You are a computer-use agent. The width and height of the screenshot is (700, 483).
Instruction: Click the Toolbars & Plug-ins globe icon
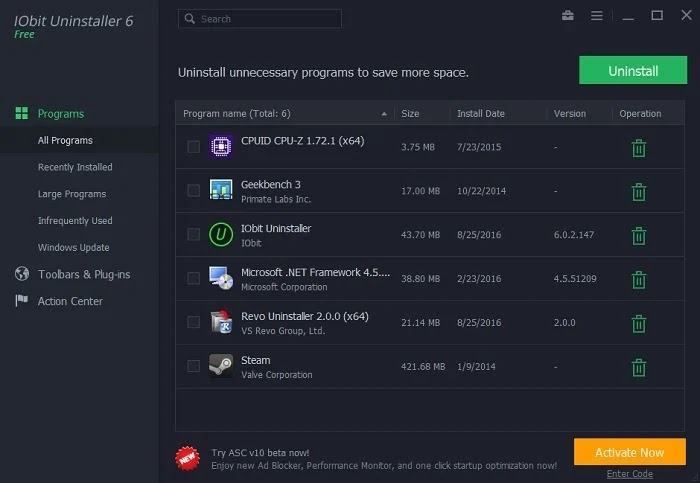click(21, 274)
